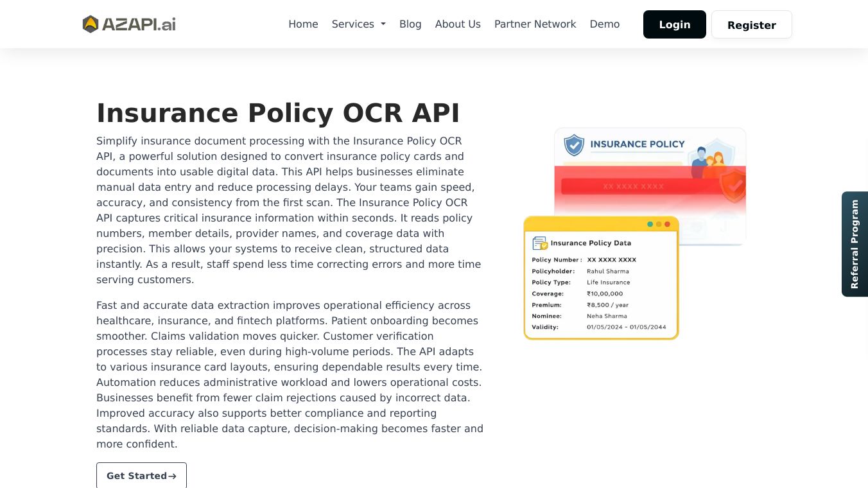The image size is (868, 488).
Task: Click the document icon beside Insurance Policy Data
Action: coord(539,243)
